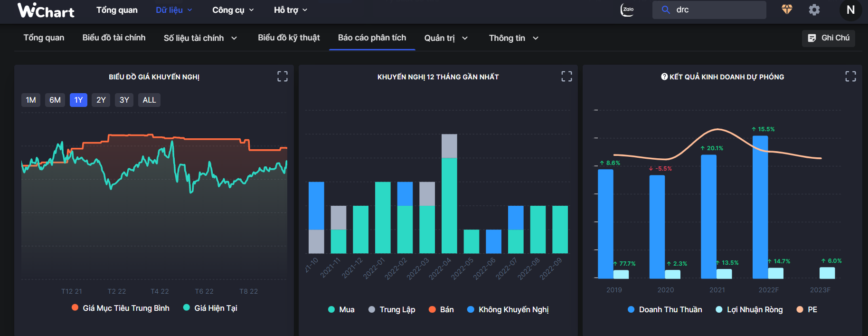
Task: Open settings gear icon
Action: click(814, 10)
